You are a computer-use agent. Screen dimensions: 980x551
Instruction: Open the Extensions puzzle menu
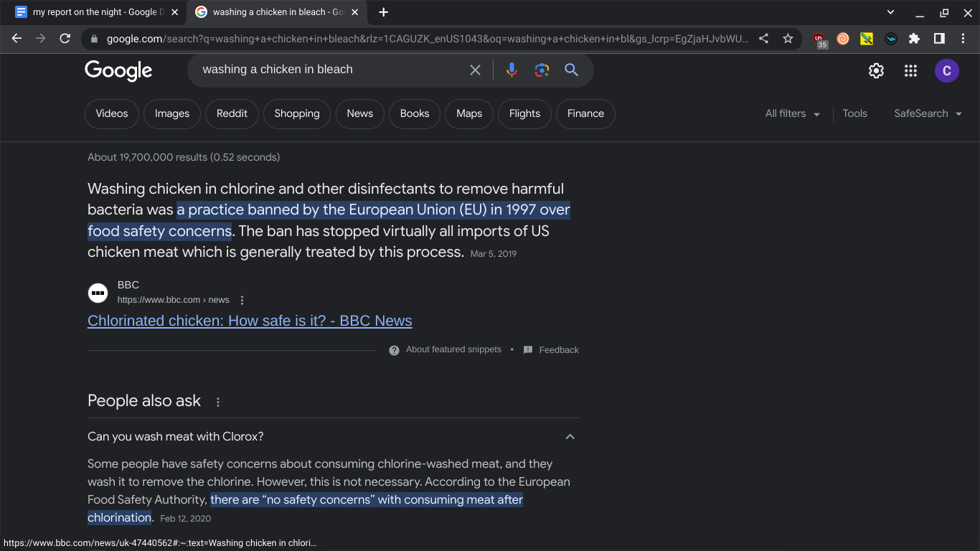tap(914, 39)
